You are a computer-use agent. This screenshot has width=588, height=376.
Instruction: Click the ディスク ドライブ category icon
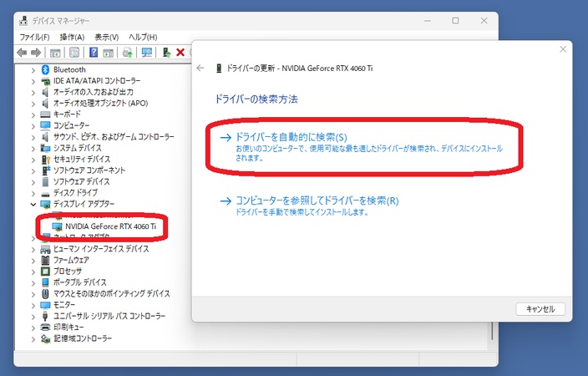point(45,194)
